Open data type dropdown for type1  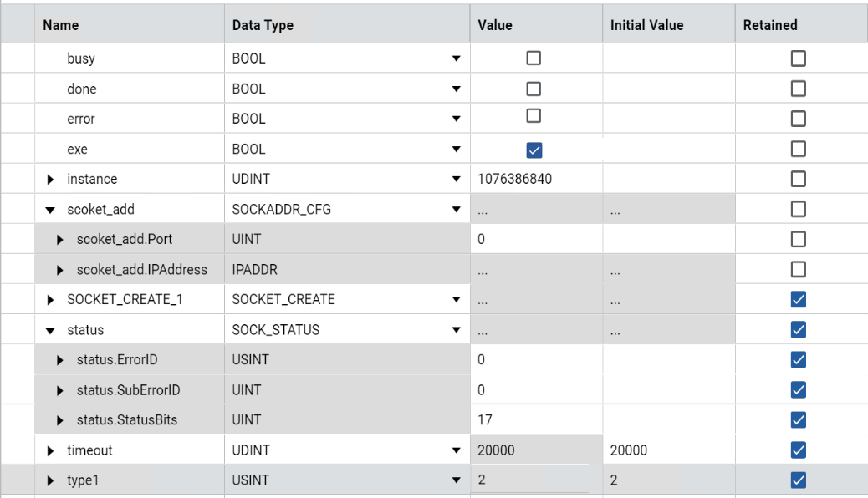click(x=456, y=480)
